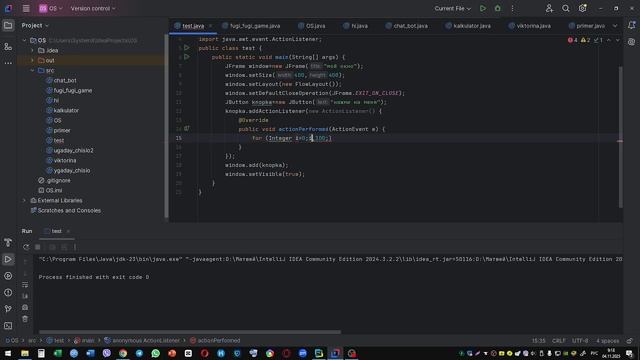Viewport: 640px width, 360px height.
Task: Rerun 'test' in the Run panel
Action: tap(26, 247)
